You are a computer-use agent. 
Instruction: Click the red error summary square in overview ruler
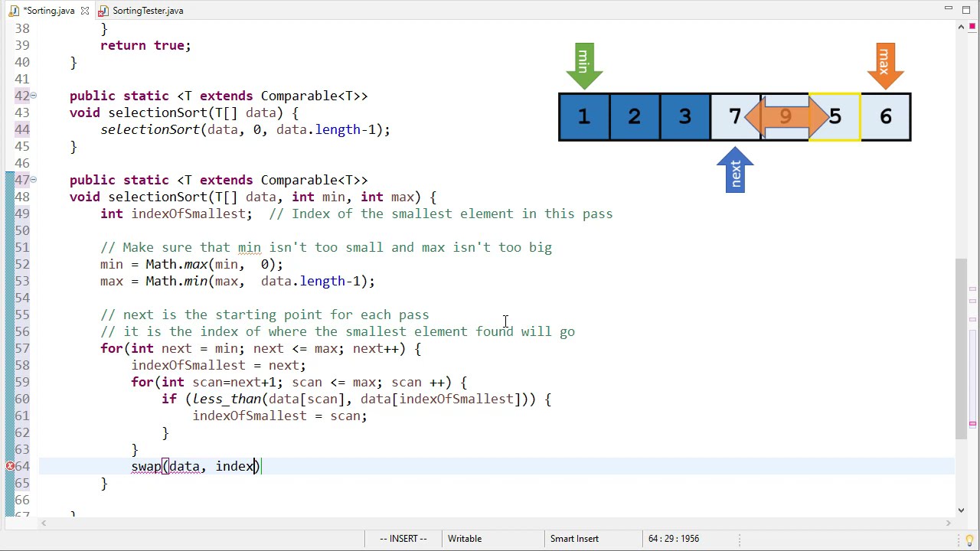972,27
